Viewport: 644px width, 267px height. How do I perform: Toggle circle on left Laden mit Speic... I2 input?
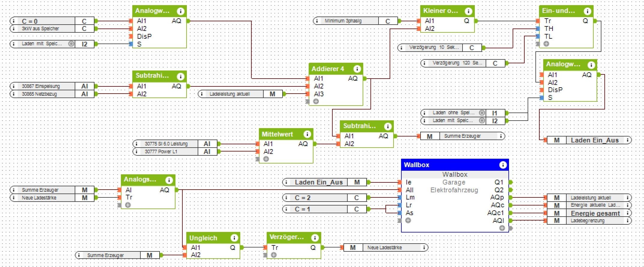(x=71, y=44)
